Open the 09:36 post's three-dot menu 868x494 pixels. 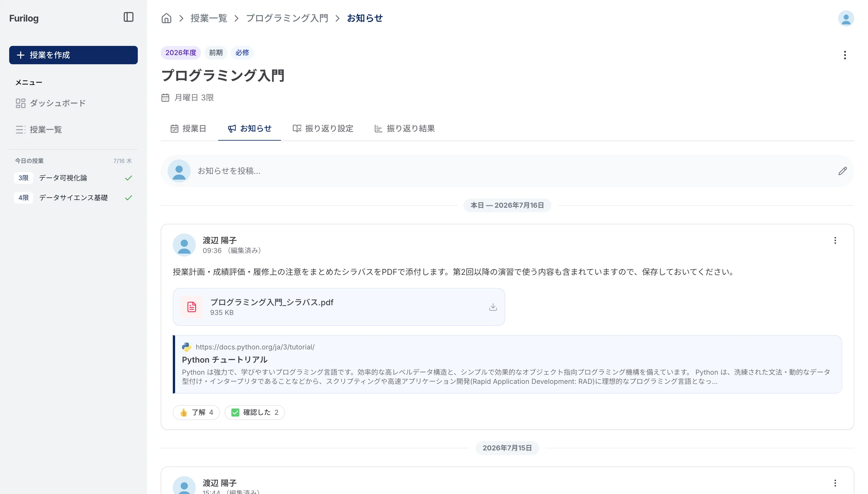point(835,241)
